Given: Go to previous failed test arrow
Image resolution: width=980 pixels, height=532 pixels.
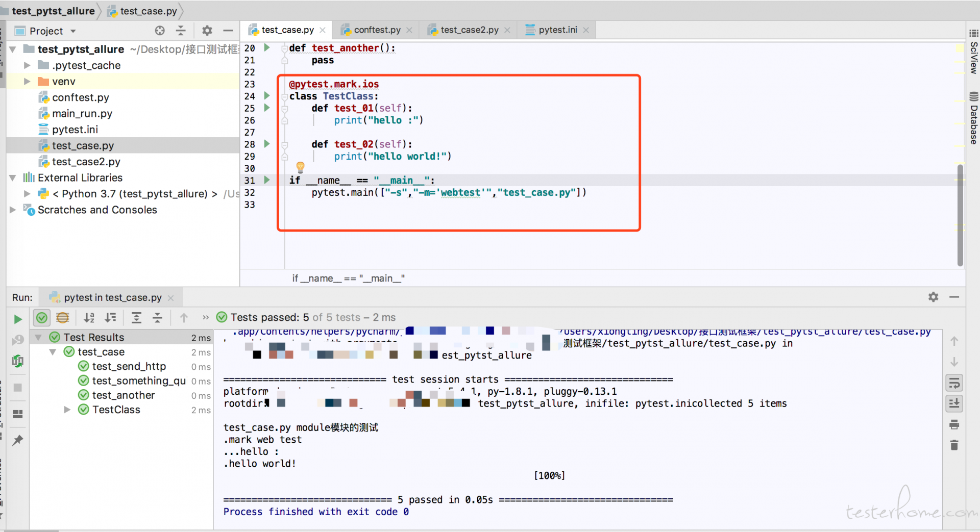Looking at the screenshot, I should pos(184,318).
